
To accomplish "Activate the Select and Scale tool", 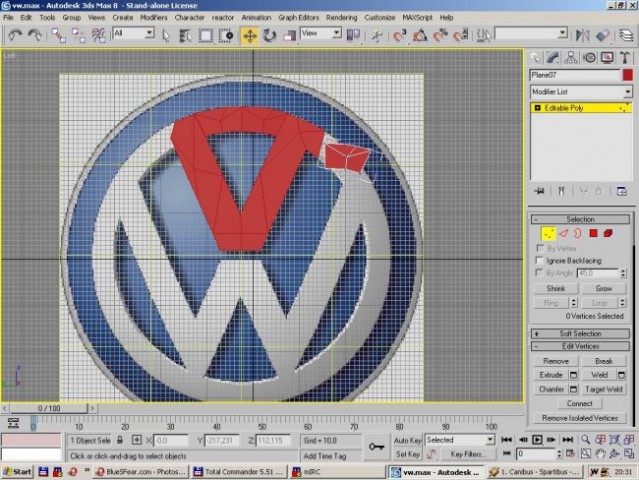I will [289, 36].
